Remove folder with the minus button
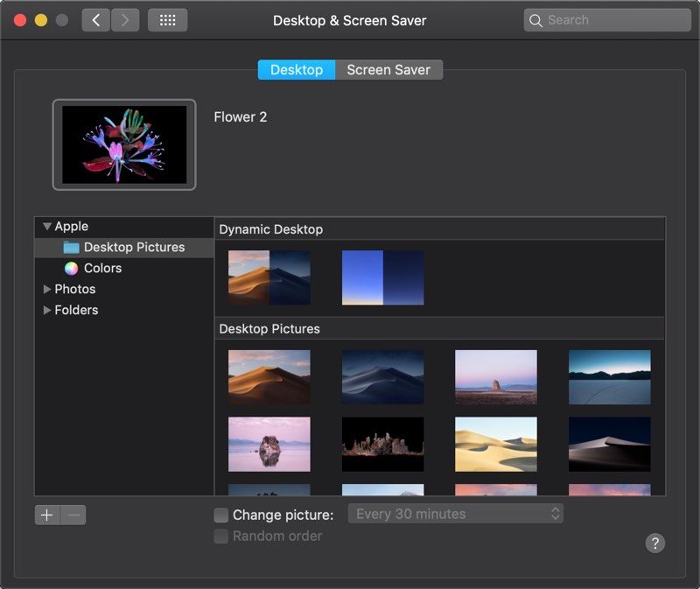The height and width of the screenshot is (589, 700). tap(73, 515)
